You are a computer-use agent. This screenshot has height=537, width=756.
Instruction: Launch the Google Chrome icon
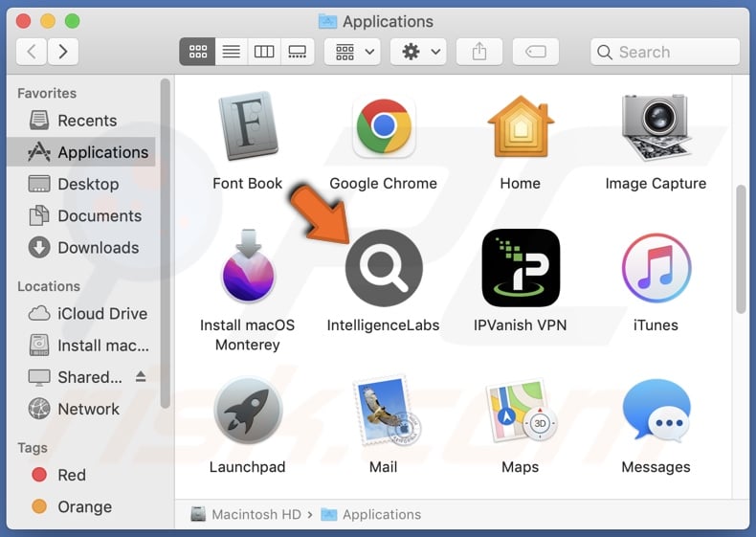[384, 126]
